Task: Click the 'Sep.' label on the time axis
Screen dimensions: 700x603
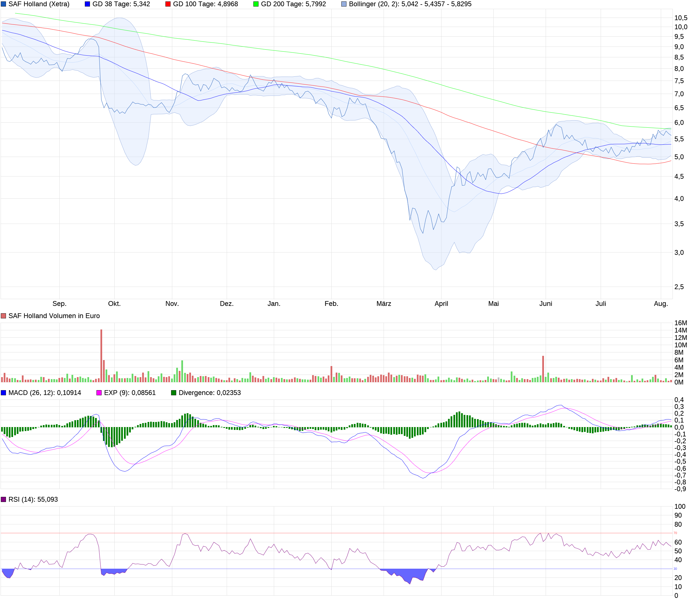Action: coord(60,303)
